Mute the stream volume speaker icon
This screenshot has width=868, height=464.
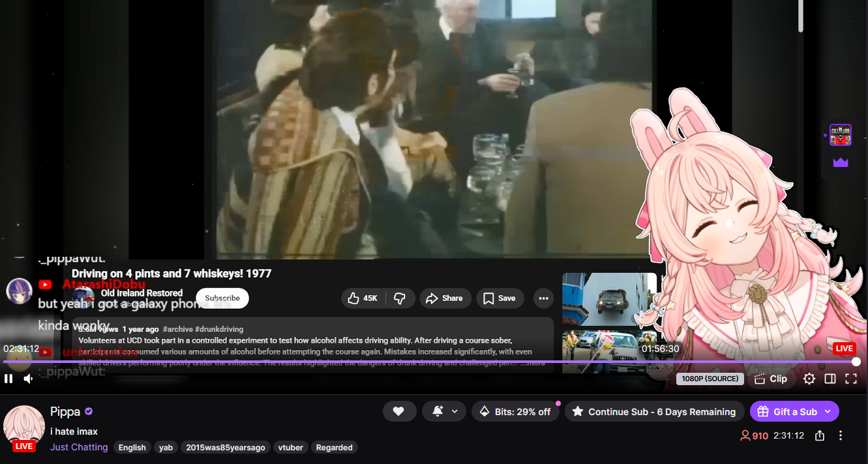point(29,379)
